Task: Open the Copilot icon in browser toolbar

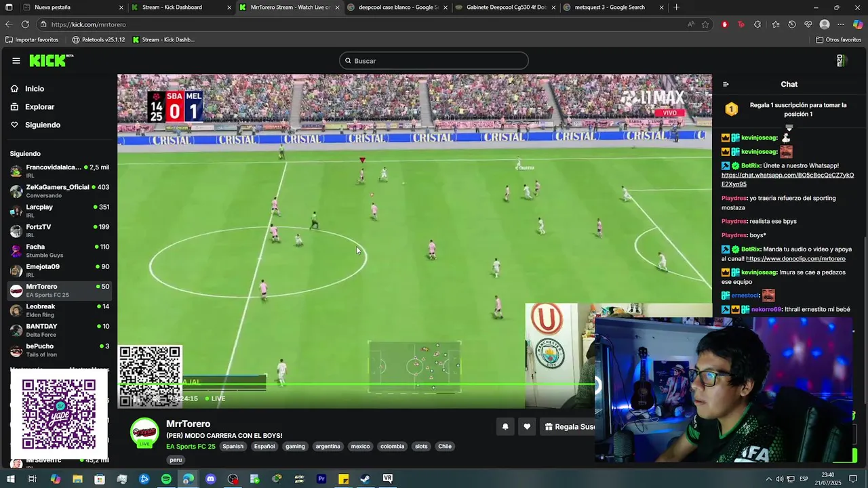Action: click(x=858, y=24)
